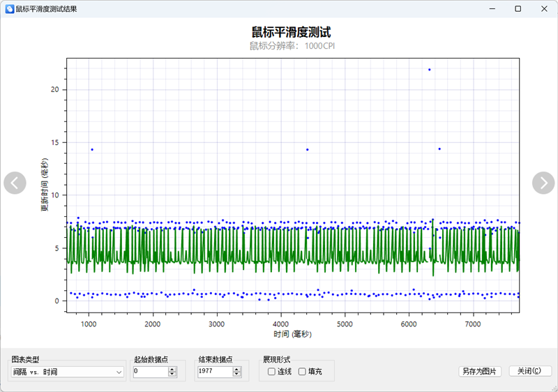The height and width of the screenshot is (392, 558).
Task: Decrease 起始数据点 with down arrow
Action: pos(172,375)
